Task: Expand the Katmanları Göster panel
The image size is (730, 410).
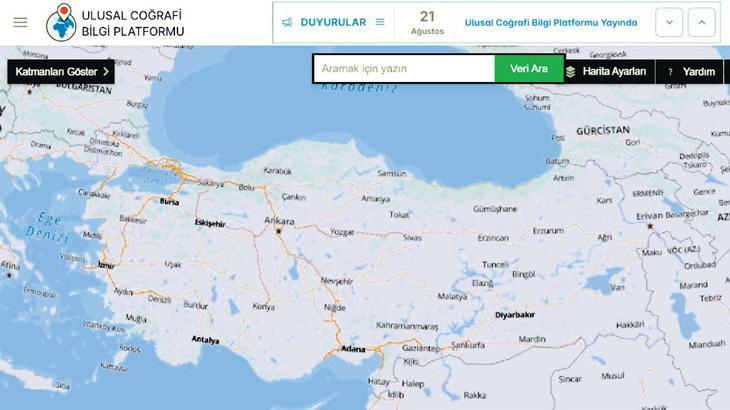Action: pyautogui.click(x=61, y=71)
